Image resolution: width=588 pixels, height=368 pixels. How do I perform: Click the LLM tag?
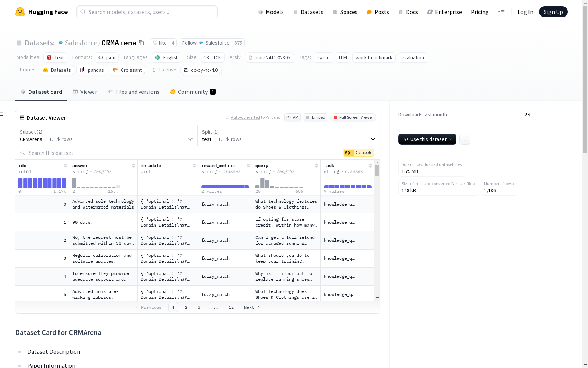[343, 57]
